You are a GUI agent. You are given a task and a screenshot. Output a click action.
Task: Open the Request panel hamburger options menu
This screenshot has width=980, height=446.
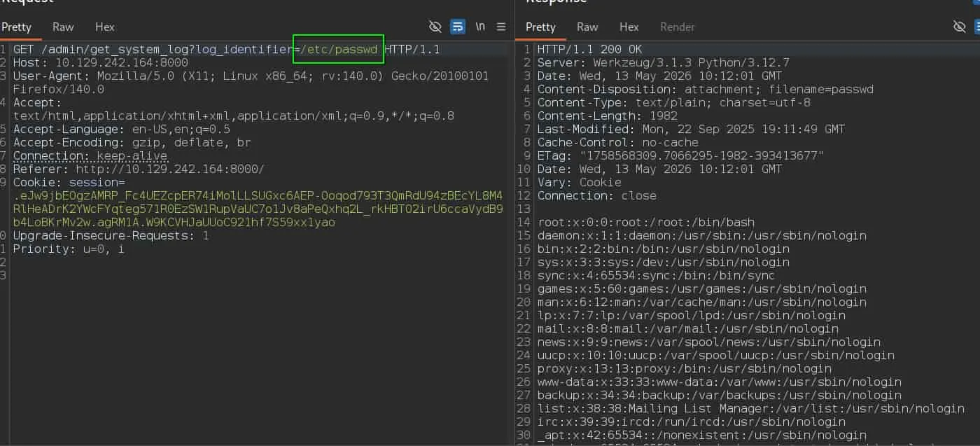[x=501, y=27]
